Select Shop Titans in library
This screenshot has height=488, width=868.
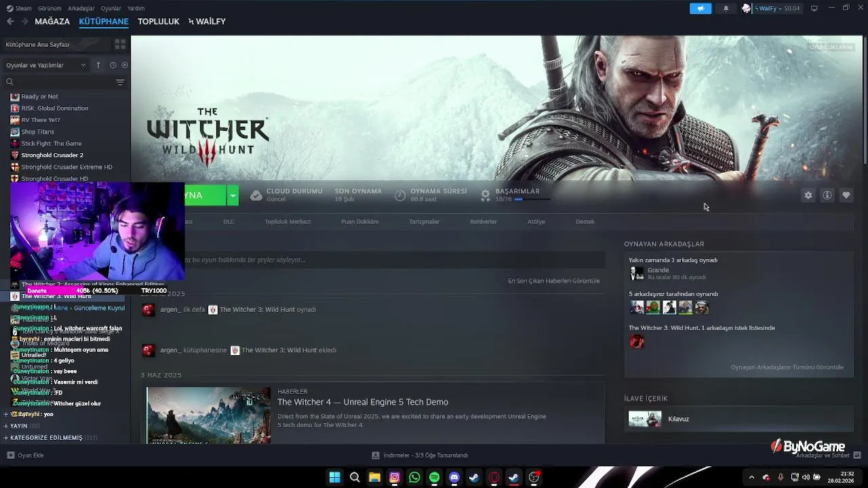[37, 132]
